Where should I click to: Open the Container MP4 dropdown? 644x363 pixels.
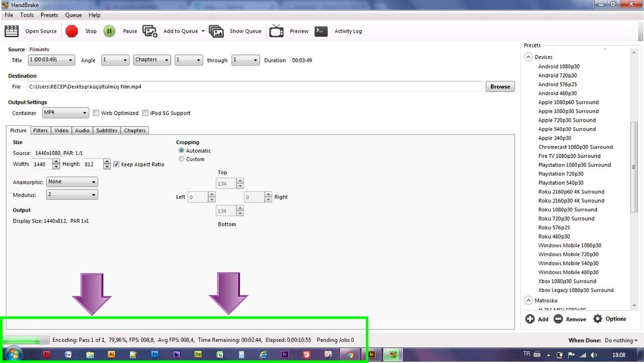click(x=65, y=113)
